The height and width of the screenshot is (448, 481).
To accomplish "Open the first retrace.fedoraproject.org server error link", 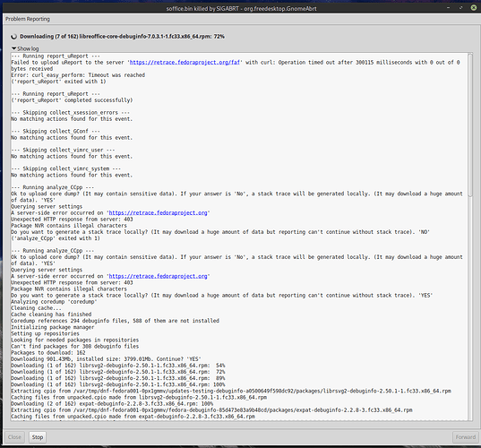I will click(x=158, y=212).
